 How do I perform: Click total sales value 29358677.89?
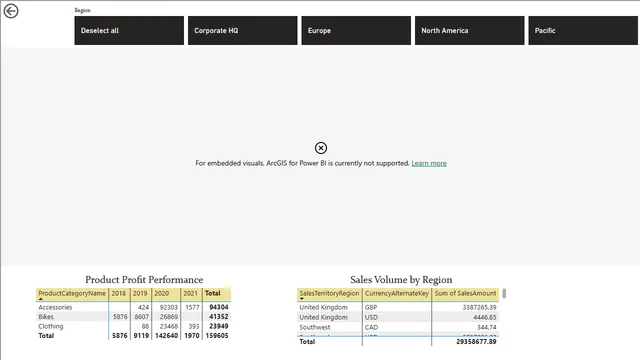tap(476, 342)
